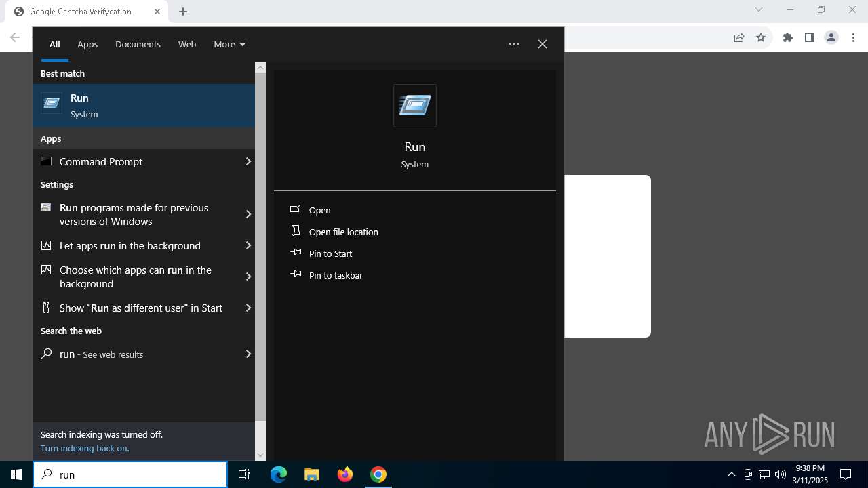
Task: Click the Open icon beside Open action
Action: point(296,209)
